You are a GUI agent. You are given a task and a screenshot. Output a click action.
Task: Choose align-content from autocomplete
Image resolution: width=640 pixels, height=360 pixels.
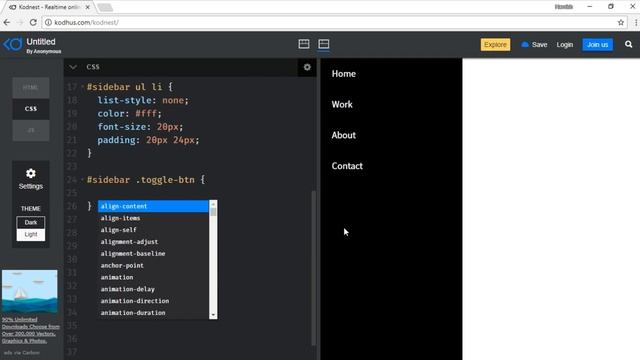(x=153, y=206)
